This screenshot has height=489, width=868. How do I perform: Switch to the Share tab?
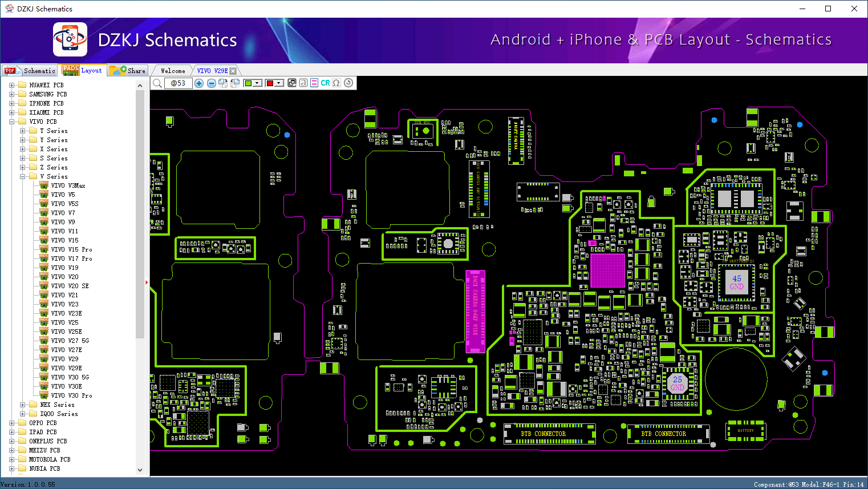tap(129, 71)
